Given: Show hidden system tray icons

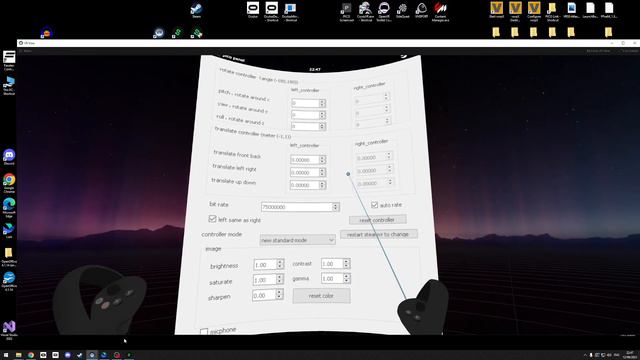Looking at the screenshot, I should (585, 355).
